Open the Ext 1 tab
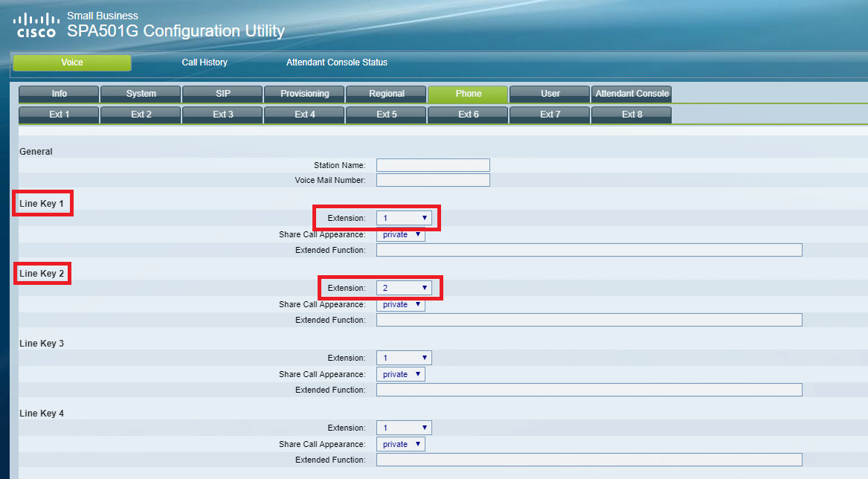This screenshot has width=868, height=479. click(x=60, y=115)
